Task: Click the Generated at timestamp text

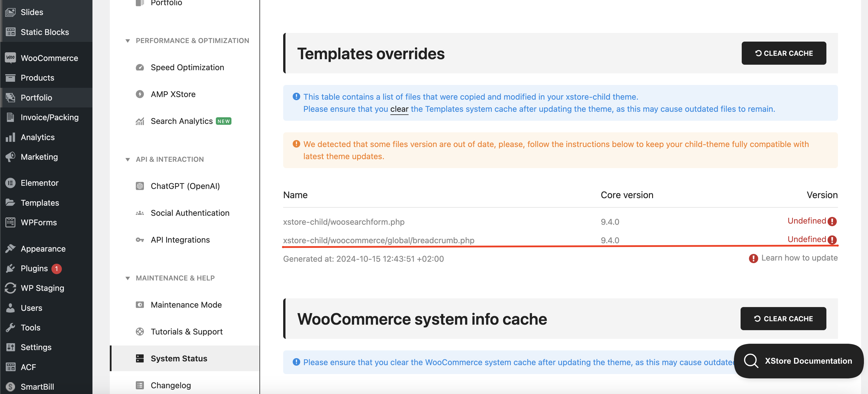Action: click(363, 259)
